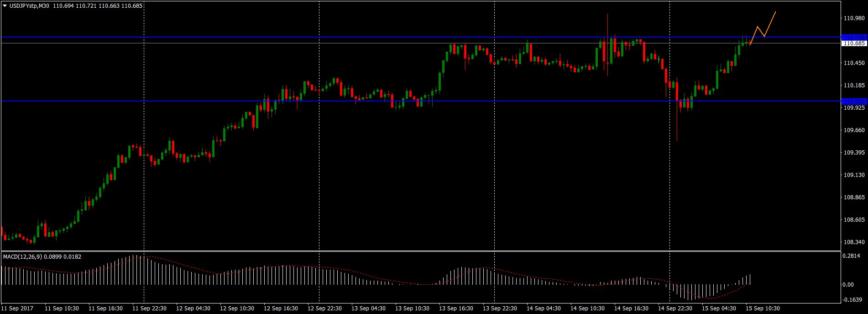Click the 110.980 price scale value

coord(854,18)
